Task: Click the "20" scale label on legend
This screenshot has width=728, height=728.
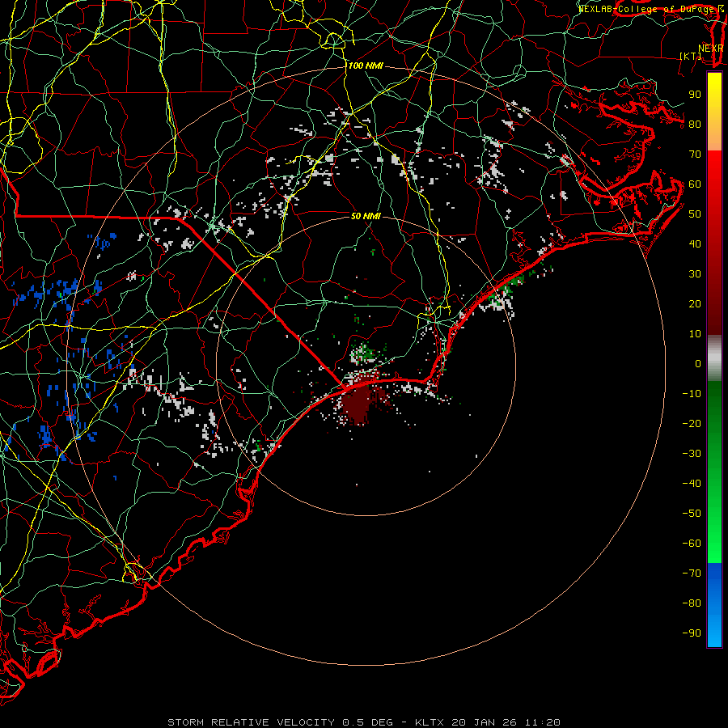Action: click(x=695, y=303)
